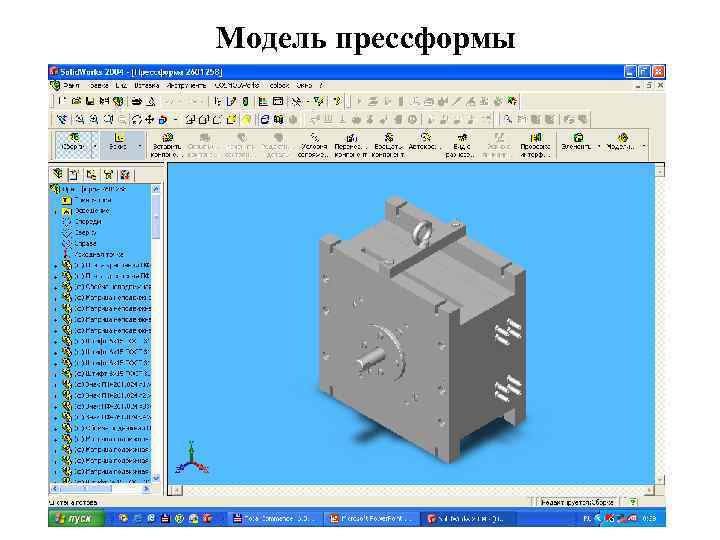
Task: Switch to Wireframe display mode
Action: pos(190,120)
